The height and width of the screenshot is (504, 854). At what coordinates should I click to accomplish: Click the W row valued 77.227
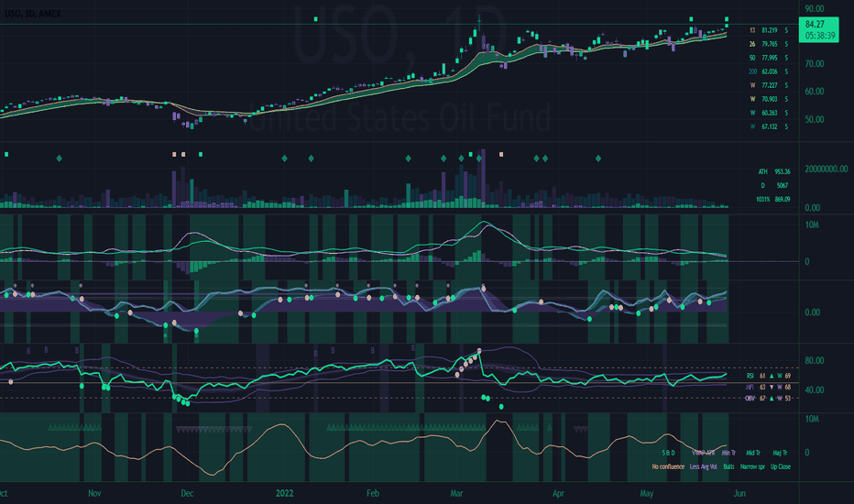(x=769, y=85)
